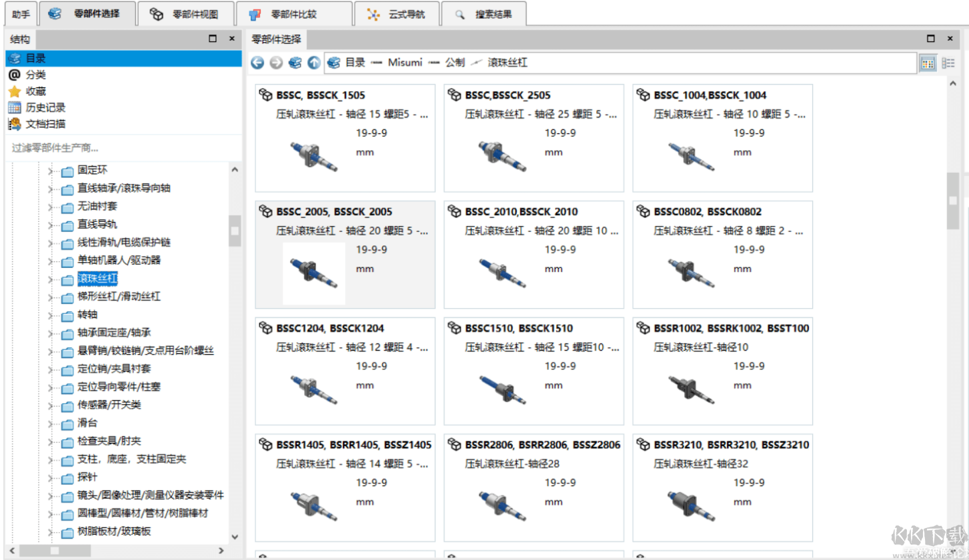Click the tree list scroll-up arrow
The width and height of the screenshot is (969, 560).
coord(235,170)
